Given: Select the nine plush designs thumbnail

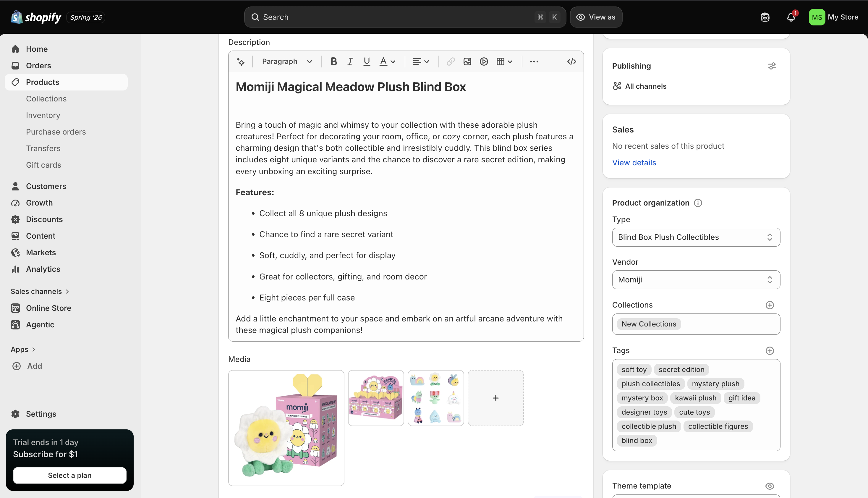Looking at the screenshot, I should 435,398.
